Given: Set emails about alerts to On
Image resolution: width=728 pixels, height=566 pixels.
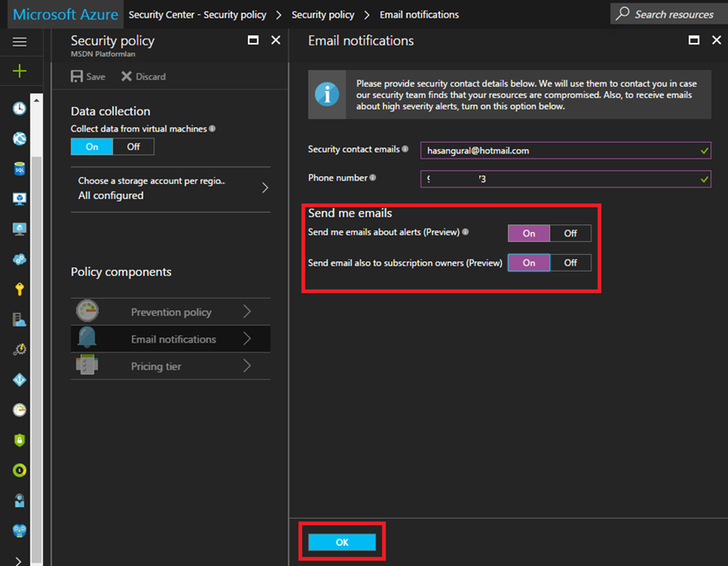Looking at the screenshot, I should 529,233.
